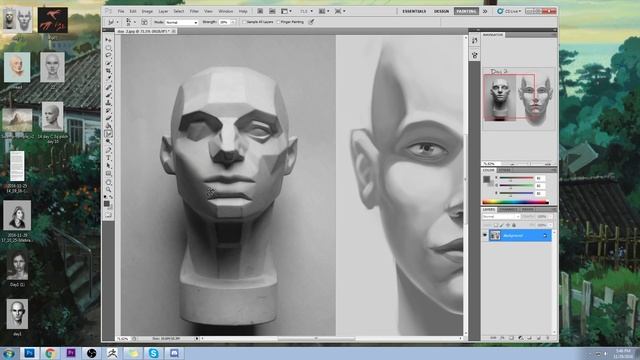
Task: Toggle Quick Mask mode in toolbox
Action: pyautogui.click(x=108, y=215)
